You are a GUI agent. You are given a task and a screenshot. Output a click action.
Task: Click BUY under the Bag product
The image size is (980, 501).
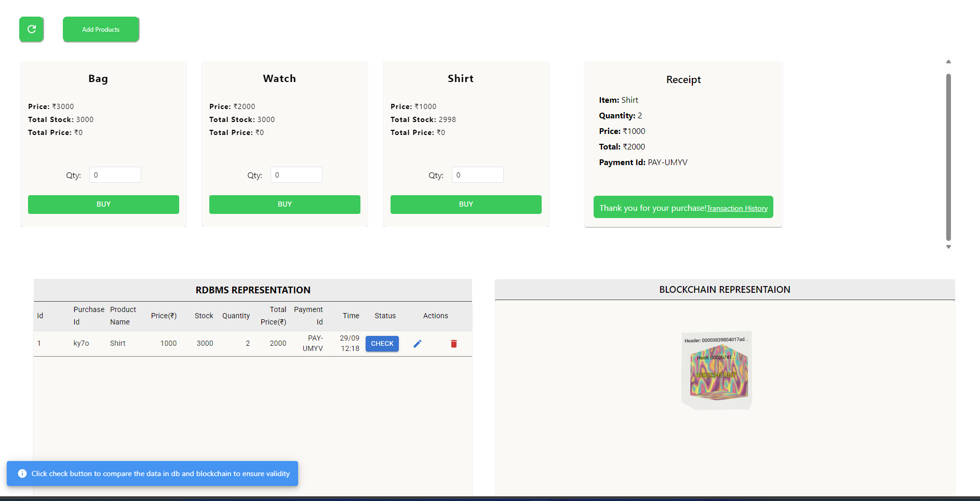click(x=103, y=204)
